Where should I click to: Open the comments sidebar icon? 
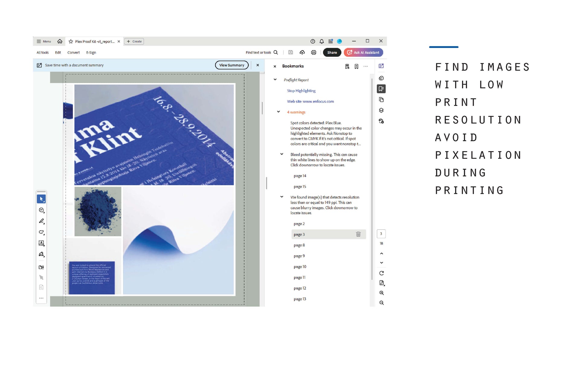pyautogui.click(x=381, y=78)
